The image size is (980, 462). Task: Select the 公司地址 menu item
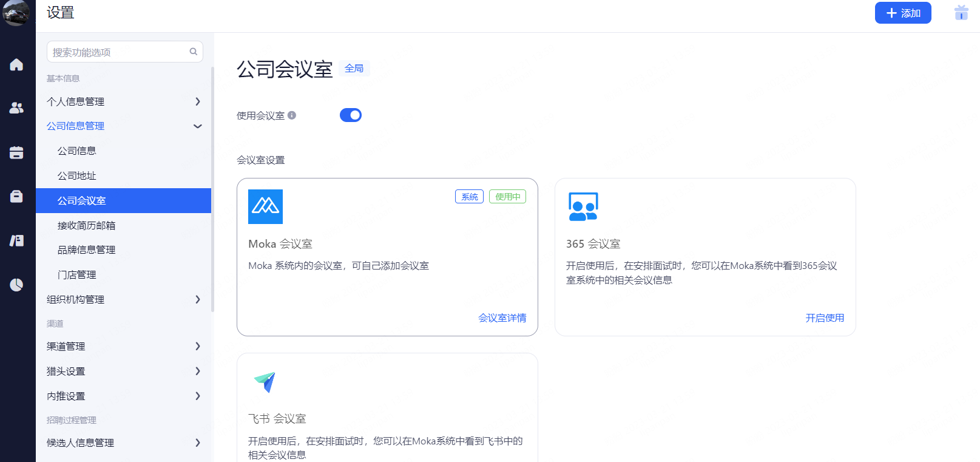(x=77, y=175)
